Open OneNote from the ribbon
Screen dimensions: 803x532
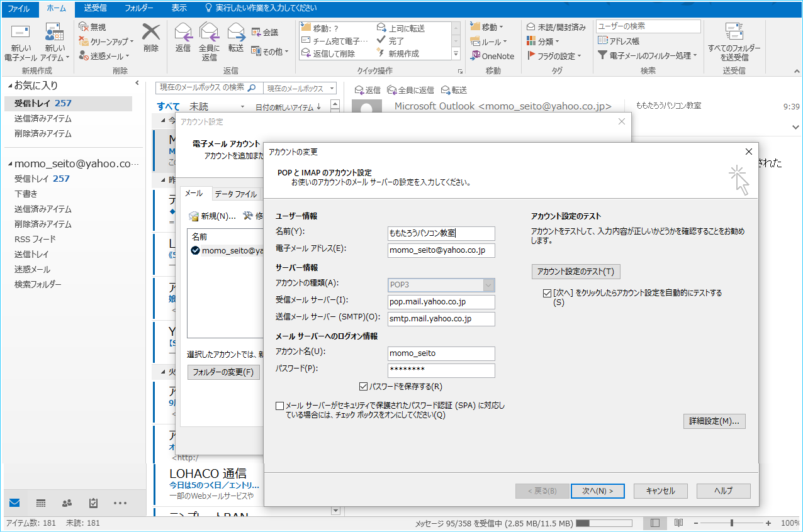492,56
